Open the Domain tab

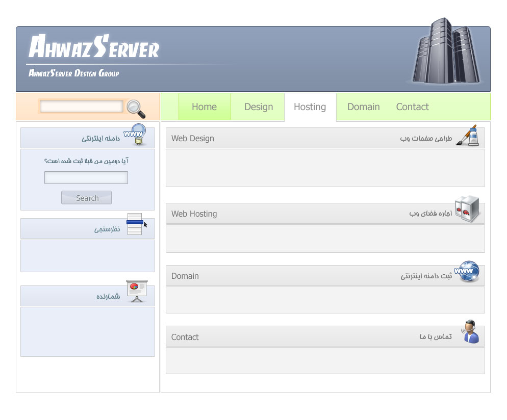tap(364, 107)
